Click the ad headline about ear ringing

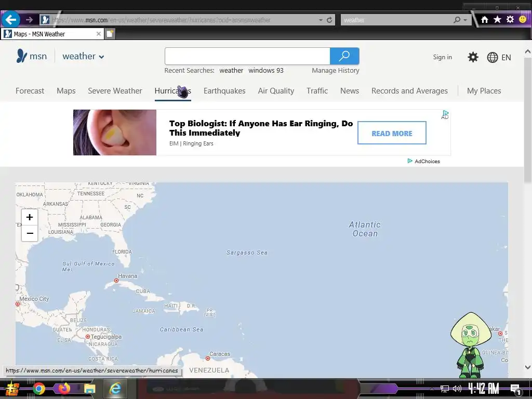[x=261, y=128]
